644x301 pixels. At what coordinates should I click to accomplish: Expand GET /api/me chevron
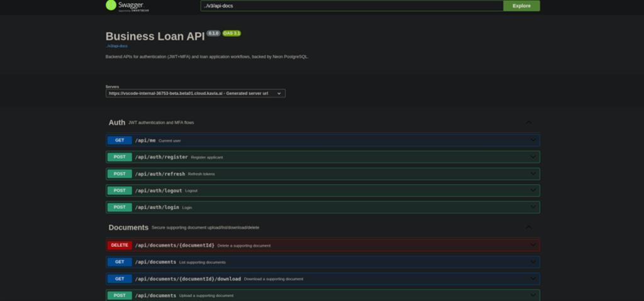533,140
